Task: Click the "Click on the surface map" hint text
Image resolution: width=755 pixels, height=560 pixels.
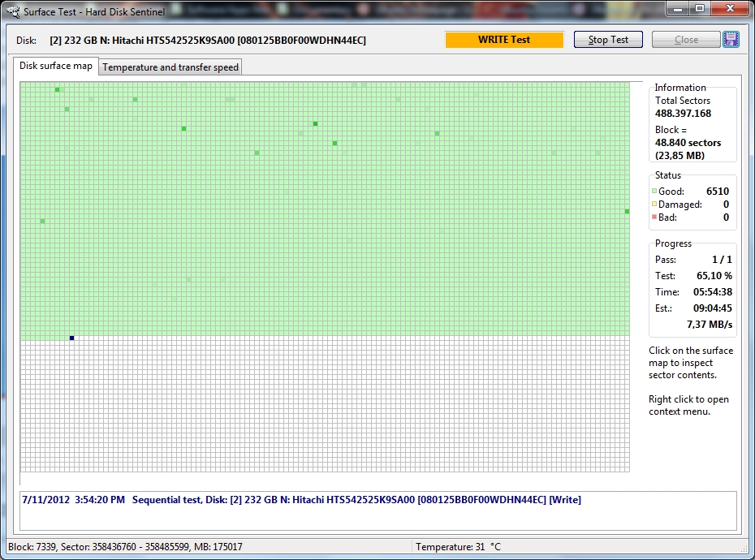Action: tap(691, 363)
